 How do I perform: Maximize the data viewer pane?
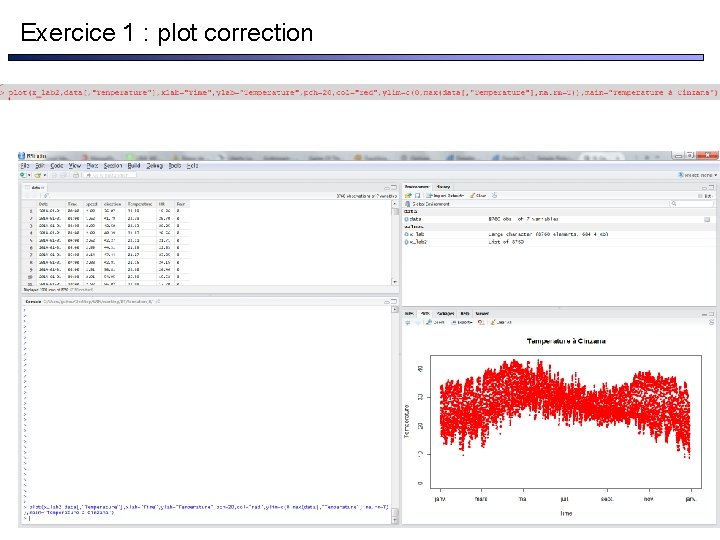point(394,187)
